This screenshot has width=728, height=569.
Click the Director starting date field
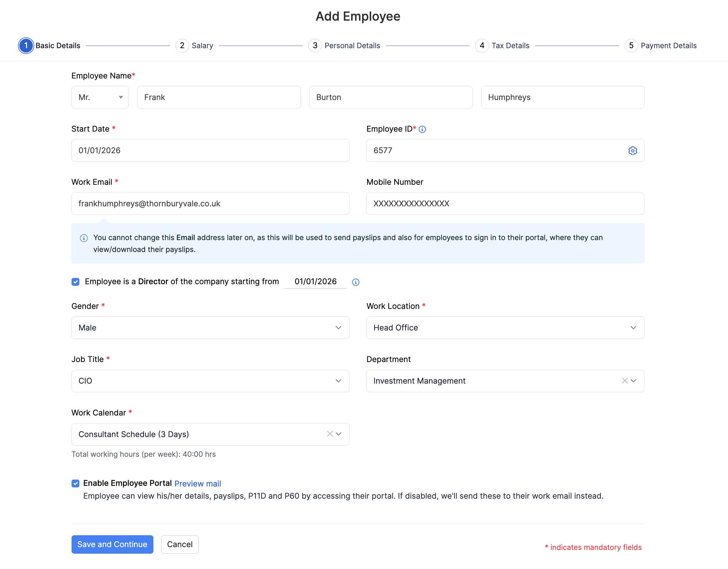pos(315,282)
